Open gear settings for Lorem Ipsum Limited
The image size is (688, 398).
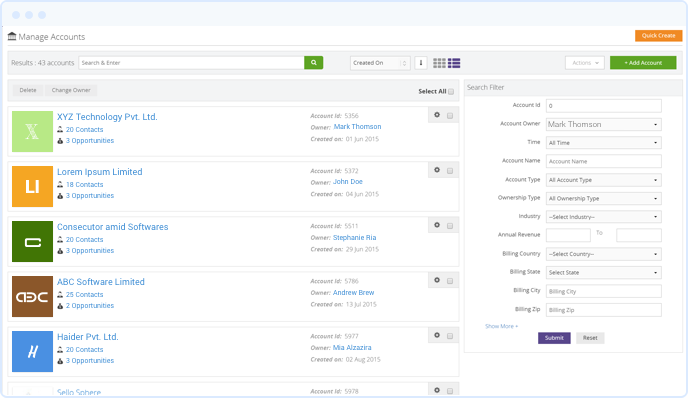click(437, 170)
